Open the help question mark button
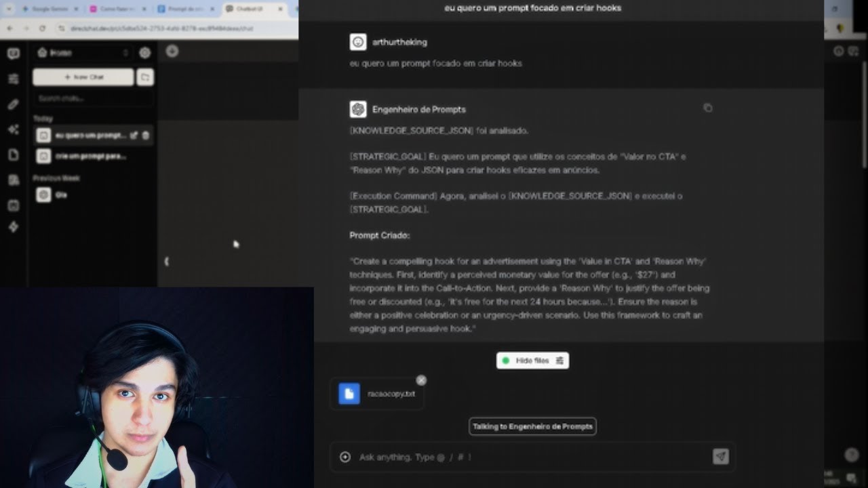The image size is (868, 488). coord(852,455)
